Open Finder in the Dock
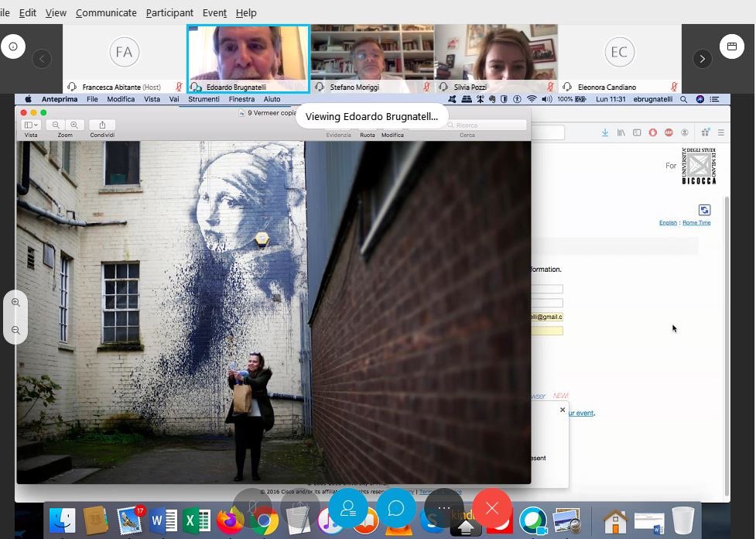 click(63, 521)
